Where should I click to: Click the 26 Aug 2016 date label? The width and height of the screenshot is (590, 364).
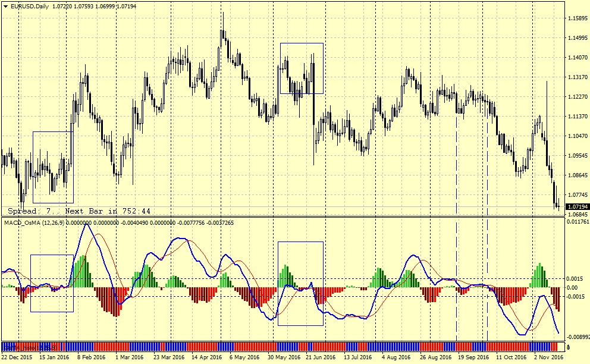(x=436, y=357)
